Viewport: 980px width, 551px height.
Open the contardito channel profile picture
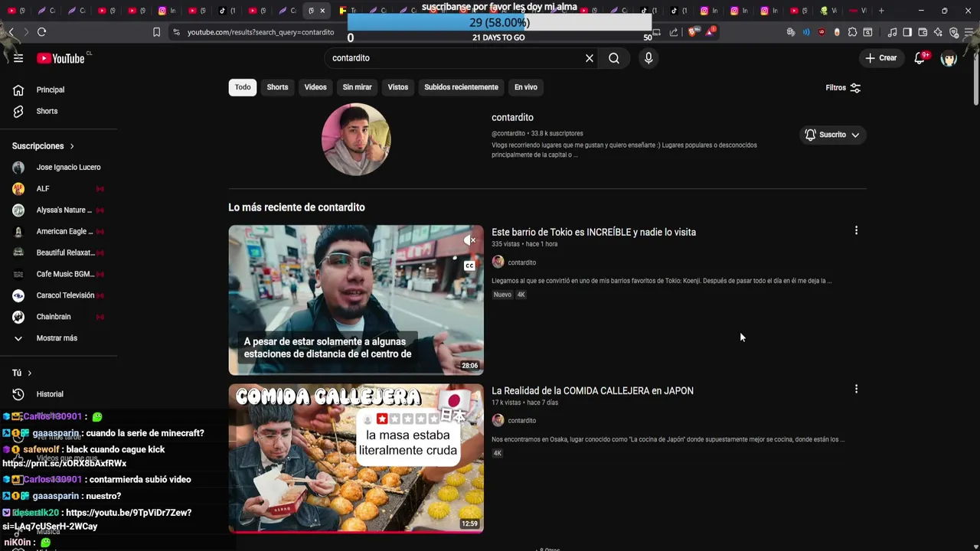pyautogui.click(x=356, y=139)
